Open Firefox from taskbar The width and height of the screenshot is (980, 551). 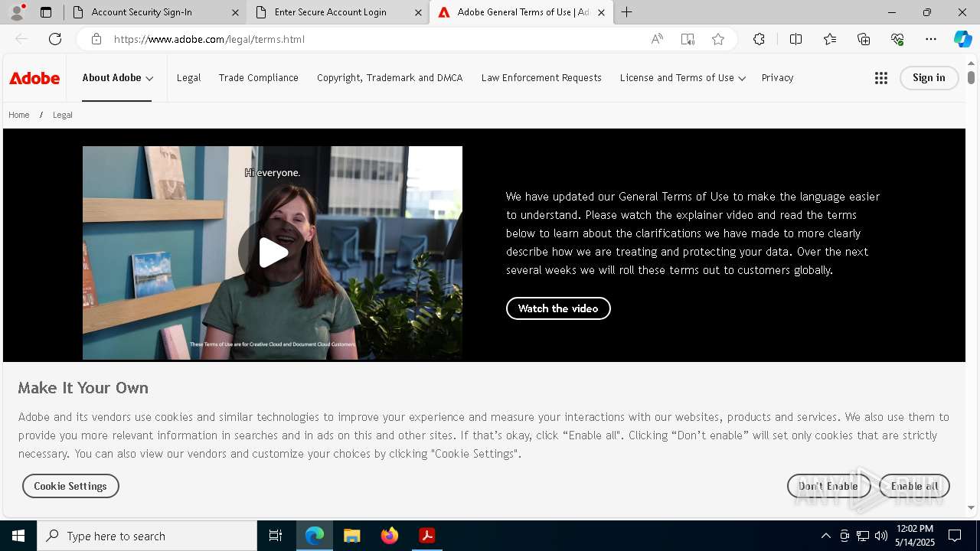tap(390, 536)
